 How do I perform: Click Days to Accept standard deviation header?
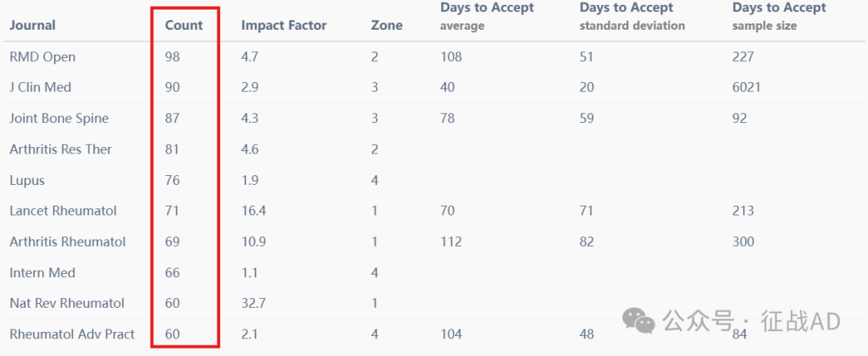click(x=633, y=16)
